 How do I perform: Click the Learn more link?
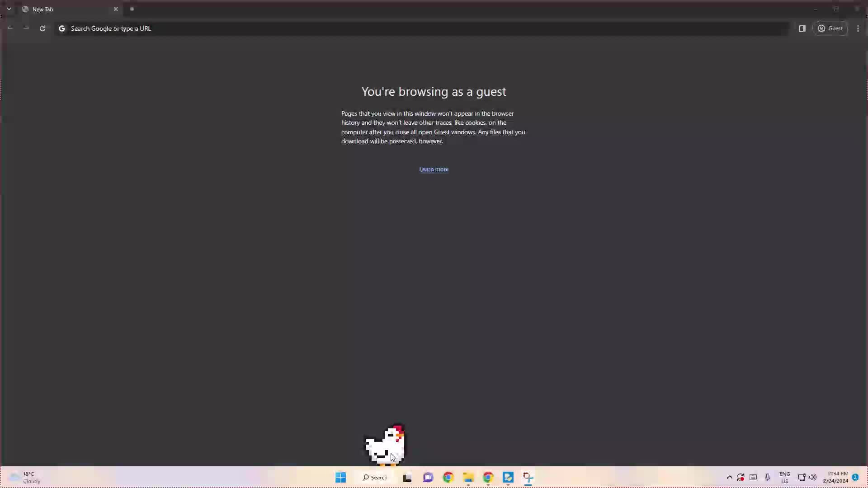[x=434, y=169]
